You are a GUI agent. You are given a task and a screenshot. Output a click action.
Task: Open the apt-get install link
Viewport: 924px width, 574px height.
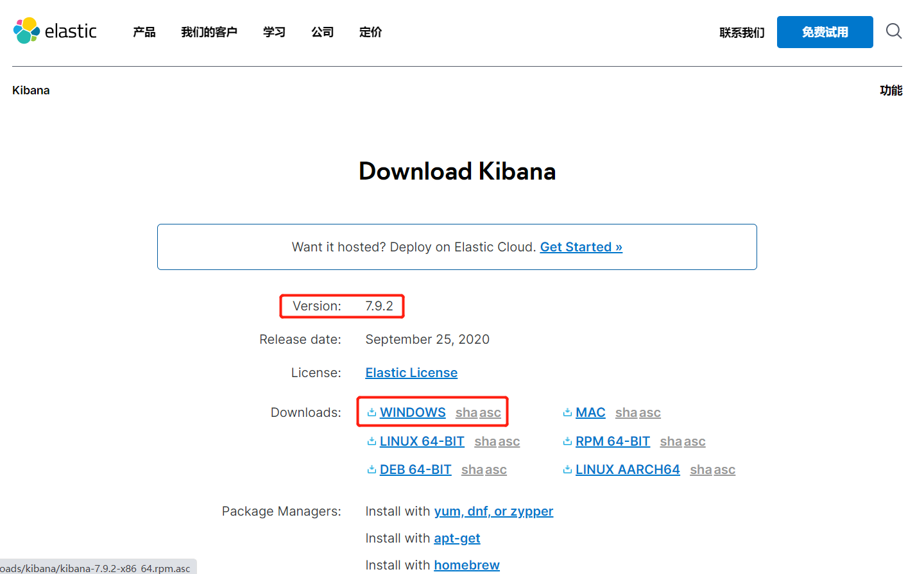click(457, 538)
